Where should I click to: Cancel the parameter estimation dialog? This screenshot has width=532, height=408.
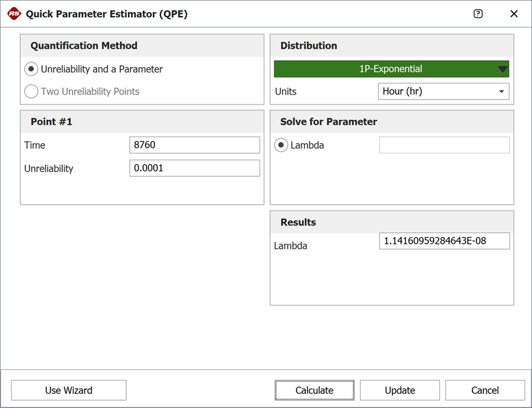click(x=485, y=390)
